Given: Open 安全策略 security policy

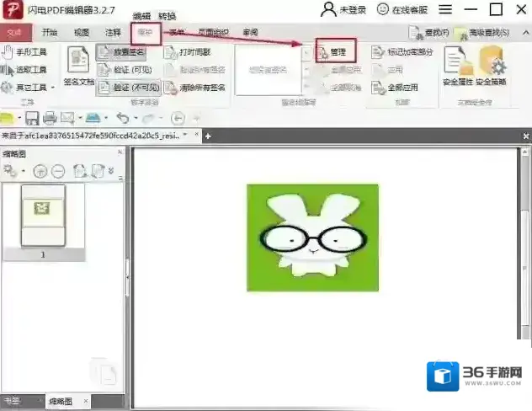Looking at the screenshot, I should (x=491, y=66).
